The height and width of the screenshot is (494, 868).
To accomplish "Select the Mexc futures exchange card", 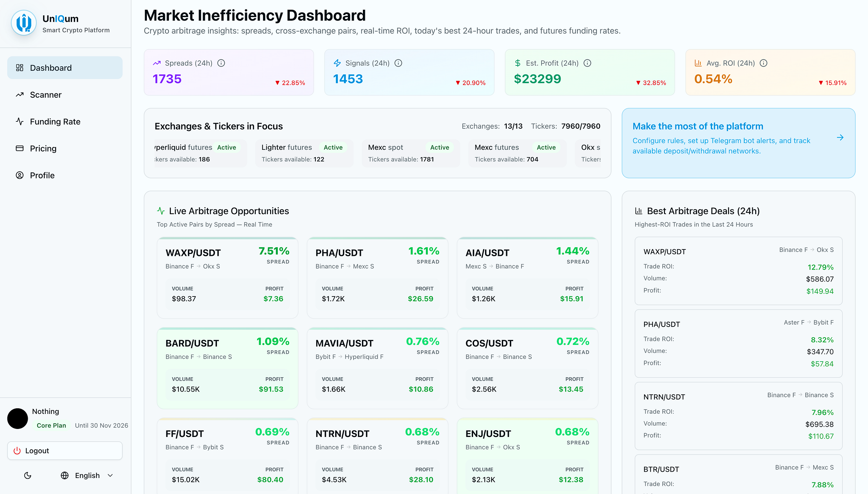I will (517, 153).
